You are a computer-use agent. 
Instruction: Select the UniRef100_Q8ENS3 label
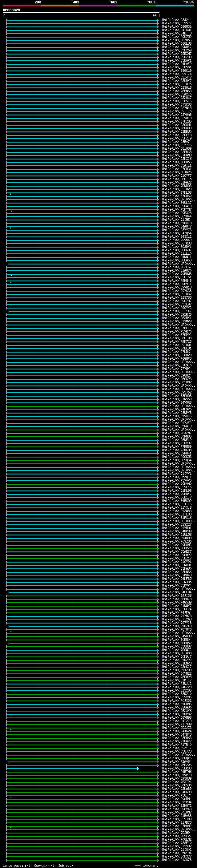pos(176,91)
